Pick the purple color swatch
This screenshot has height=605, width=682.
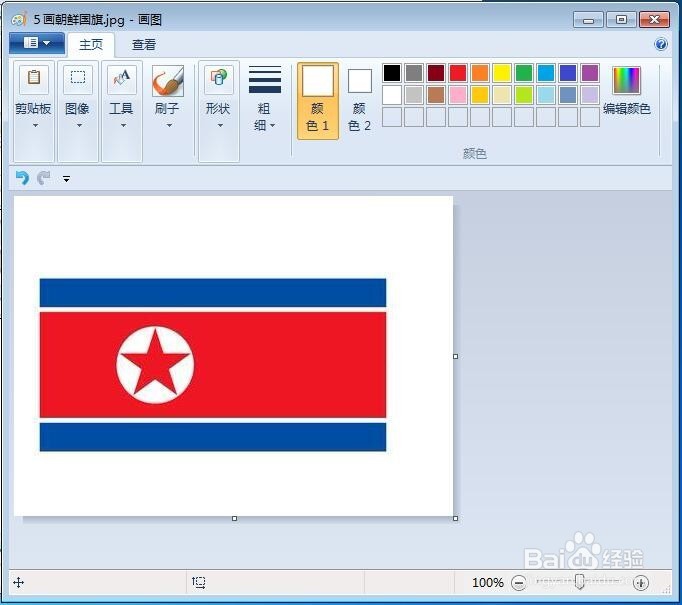click(590, 73)
